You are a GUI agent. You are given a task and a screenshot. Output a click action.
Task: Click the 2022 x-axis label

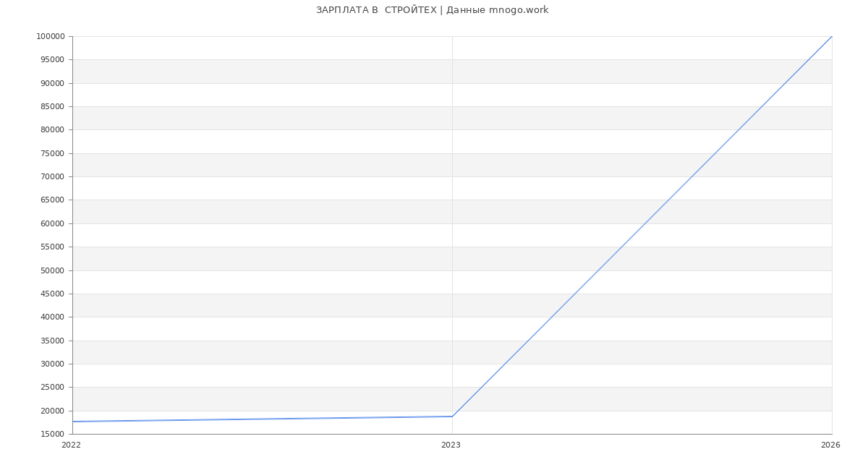coord(71,445)
